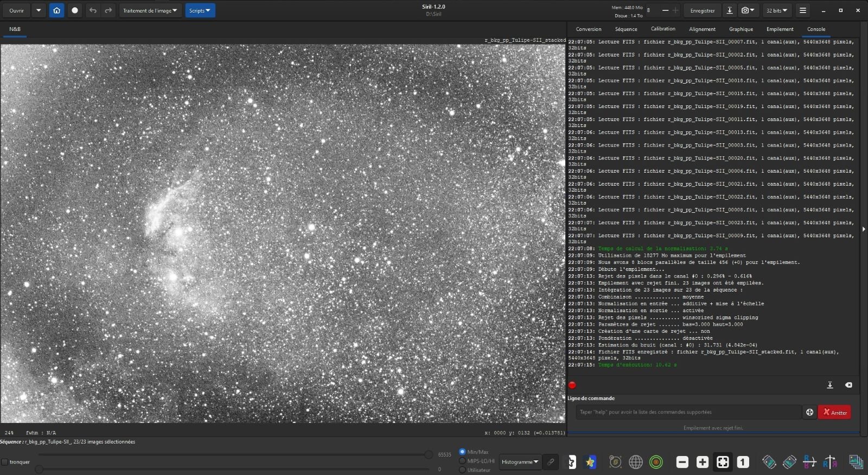Click the Save As download icon
This screenshot has height=475, width=868.
pyautogui.click(x=730, y=10)
